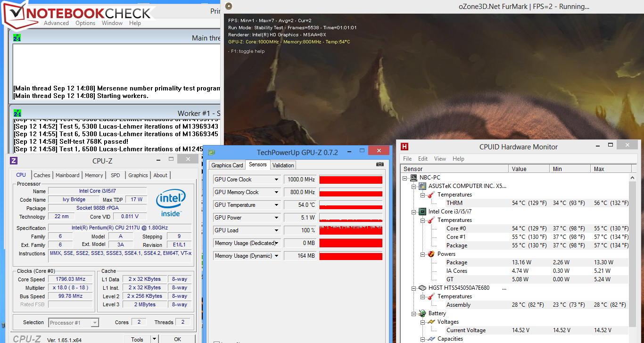Open the GPU Load sensor dropdown
The width and height of the screenshot is (644, 343).
[277, 230]
